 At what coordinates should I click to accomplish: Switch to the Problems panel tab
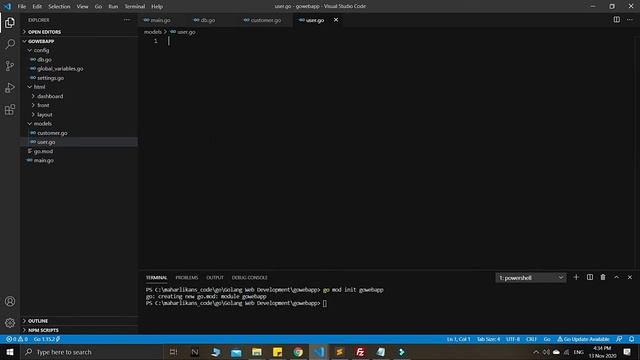187,277
